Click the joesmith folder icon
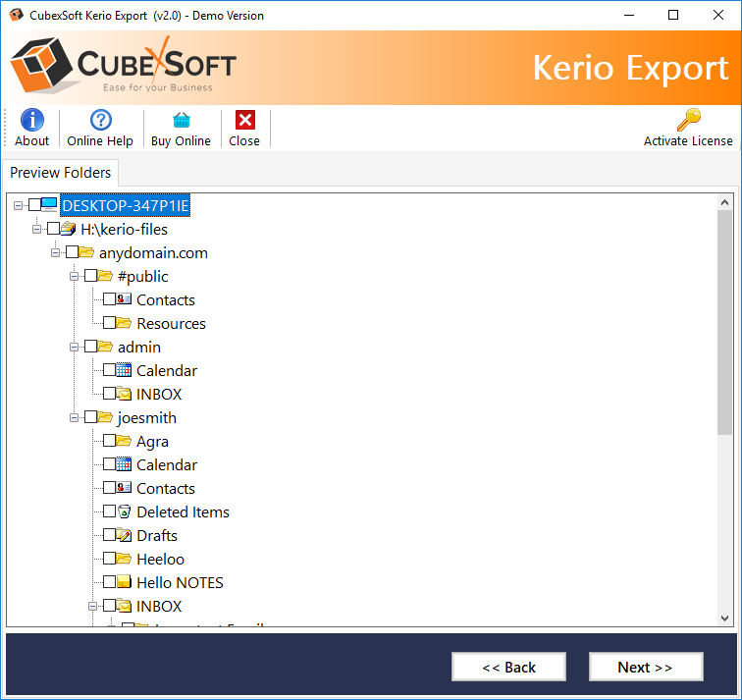This screenshot has width=742, height=700. (x=105, y=417)
